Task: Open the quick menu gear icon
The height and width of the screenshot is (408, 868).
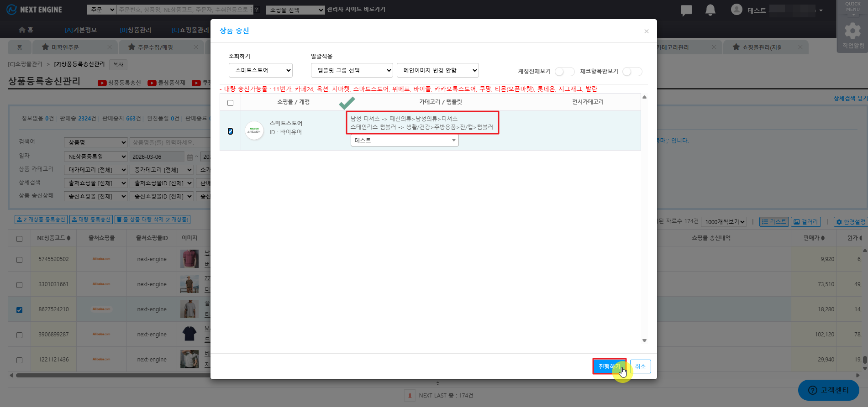Action: pyautogui.click(x=852, y=31)
